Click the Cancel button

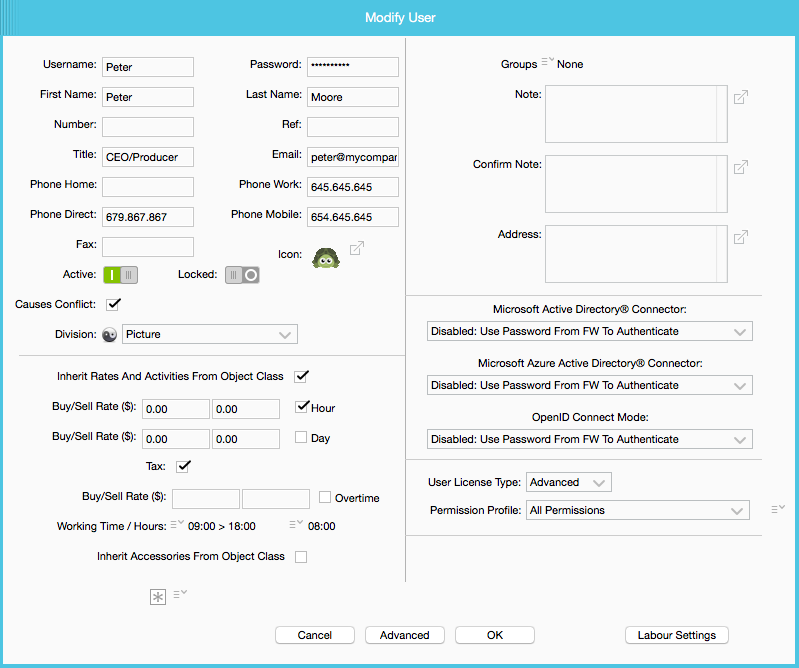click(x=315, y=635)
